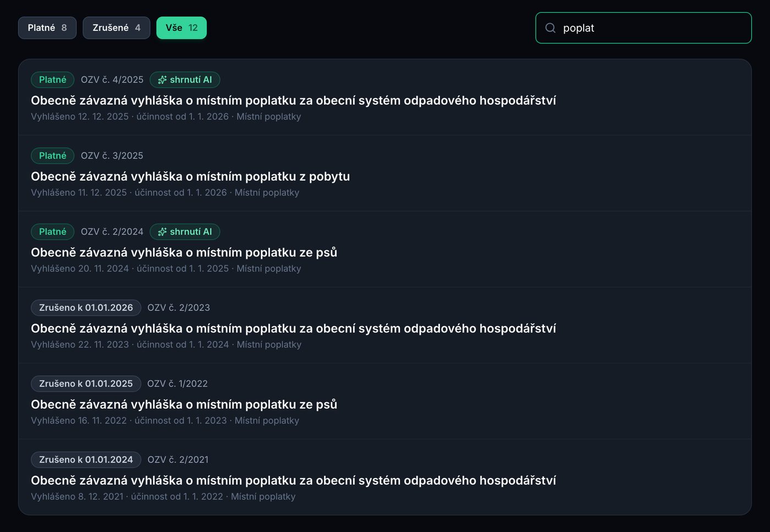Switch to the Zrušené filter tab
This screenshot has height=532, width=770.
tap(116, 28)
